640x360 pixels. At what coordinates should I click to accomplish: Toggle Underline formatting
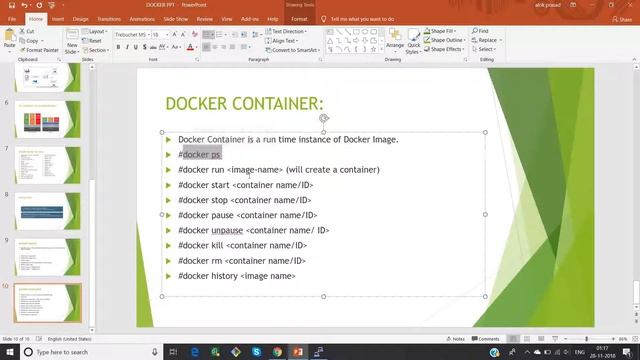coord(136,47)
